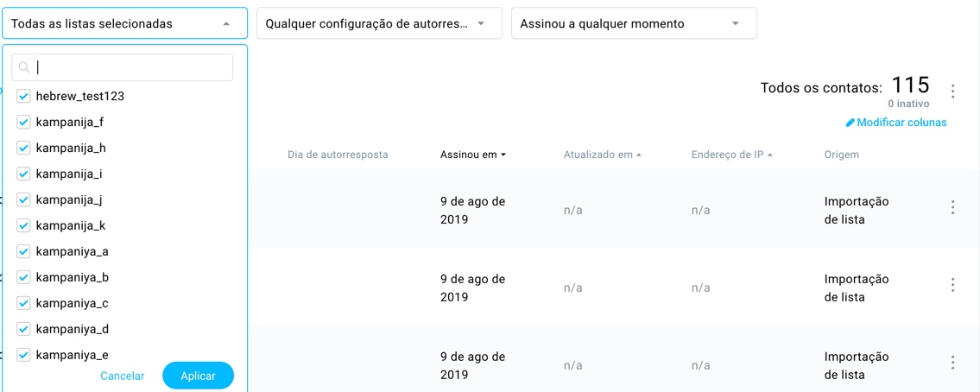Click the Cancelar link

123,376
